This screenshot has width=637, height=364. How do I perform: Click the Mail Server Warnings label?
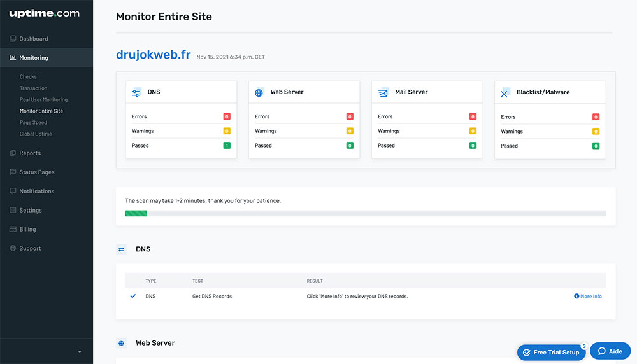pos(389,131)
